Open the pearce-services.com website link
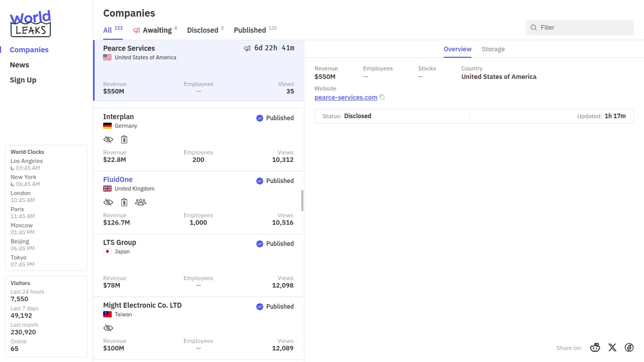644x362 pixels. pyautogui.click(x=346, y=98)
